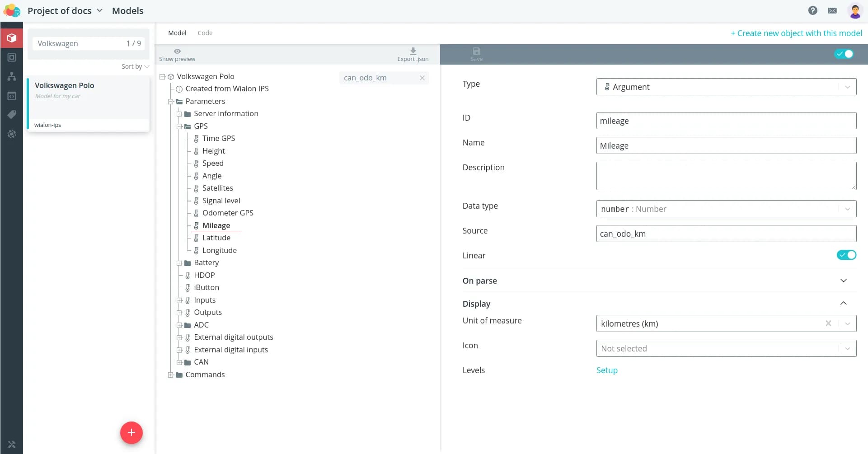Screen dimensions: 868x454
Task: Open the Type dropdown showing Argument
Action: (x=726, y=87)
